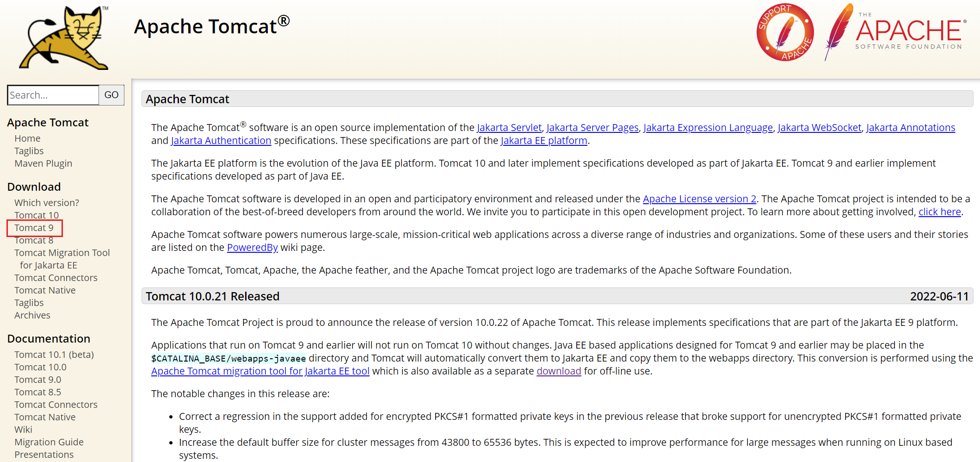The width and height of the screenshot is (980, 462).
Task: Open the Migration Guide link
Action: pyautogui.click(x=49, y=442)
